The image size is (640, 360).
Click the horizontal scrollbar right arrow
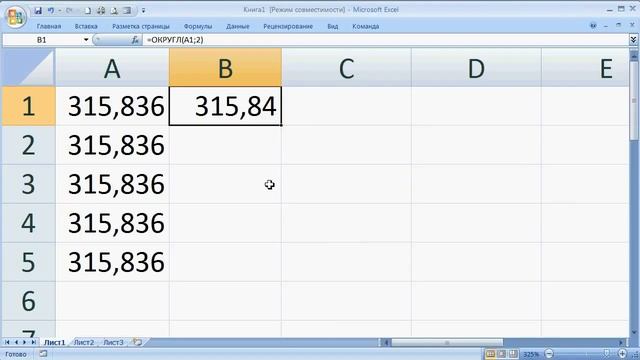tap(621, 342)
